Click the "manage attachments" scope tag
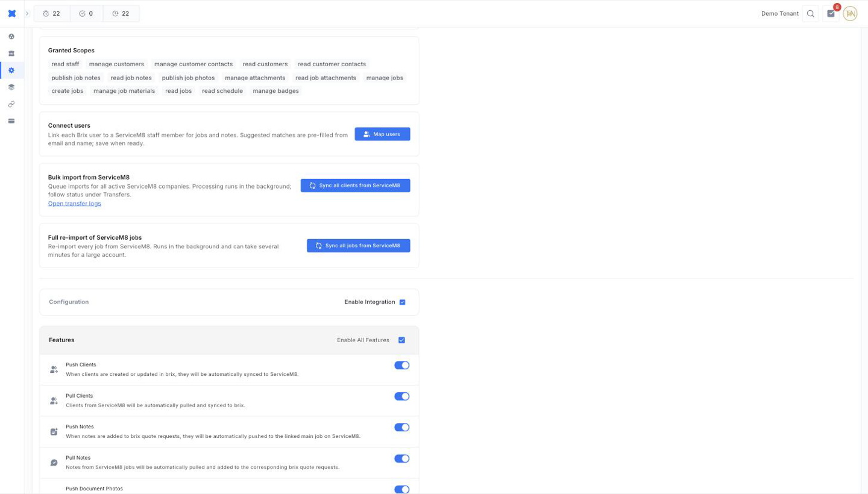Screen dimensions: 868x494 255,78
